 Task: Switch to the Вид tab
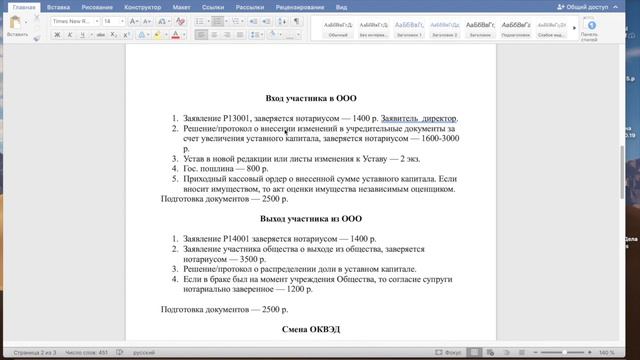pos(341,7)
